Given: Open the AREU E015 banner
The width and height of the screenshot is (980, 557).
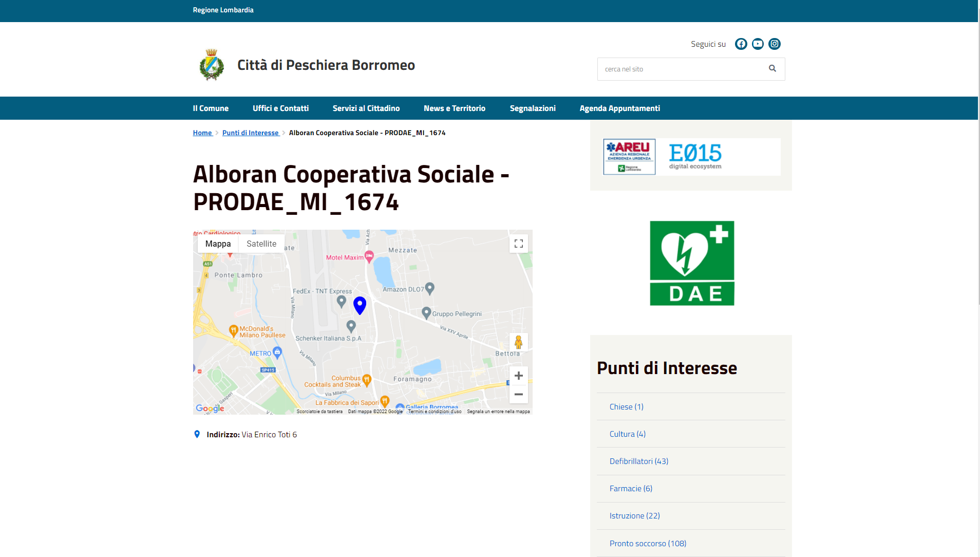Looking at the screenshot, I should coord(691,157).
